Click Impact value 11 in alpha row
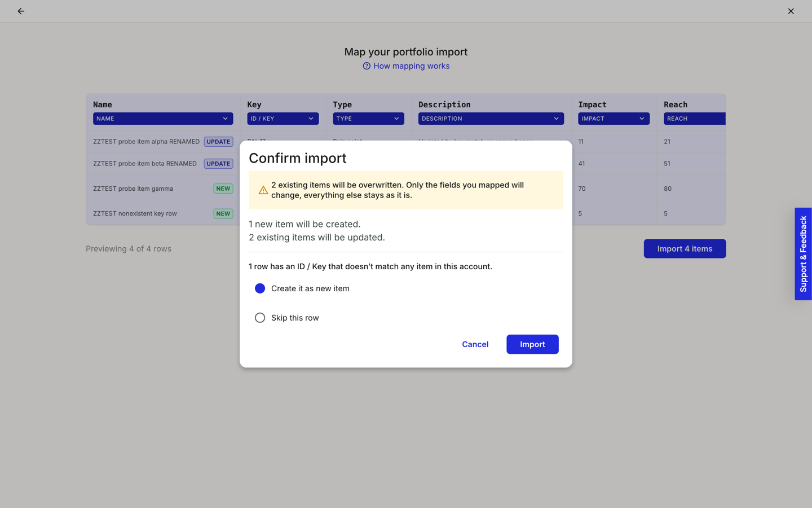Image resolution: width=812 pixels, height=508 pixels. [581, 142]
